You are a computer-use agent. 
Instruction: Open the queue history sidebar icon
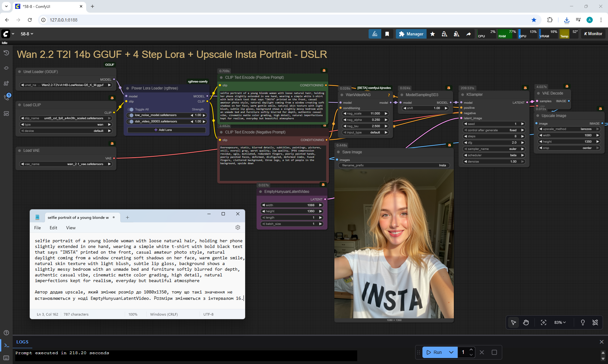pyautogui.click(x=6, y=53)
